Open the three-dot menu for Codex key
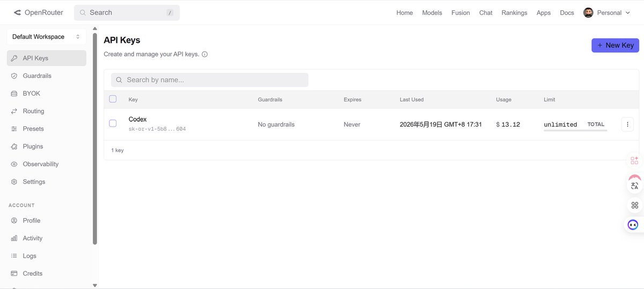This screenshot has height=289, width=644. coord(627,124)
